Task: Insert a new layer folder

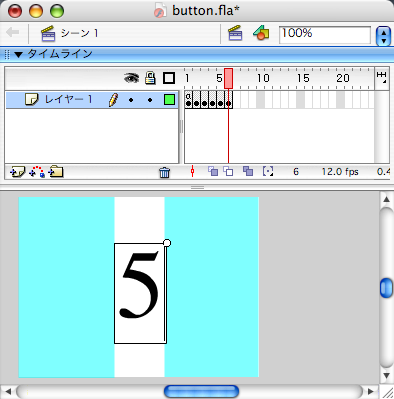Action: tap(56, 172)
